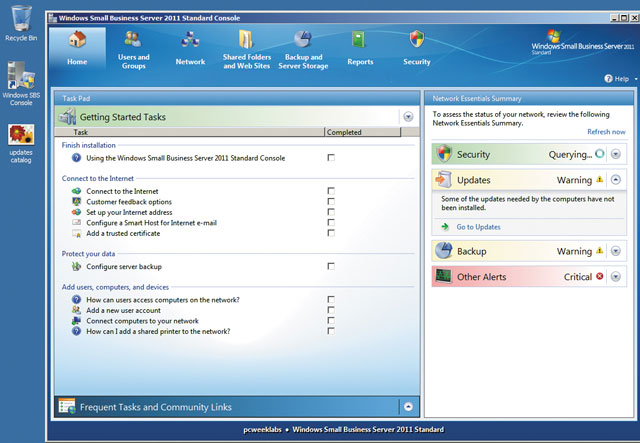Open the Security shield toolbar icon
Screen dimensions: 640x443
417,39
